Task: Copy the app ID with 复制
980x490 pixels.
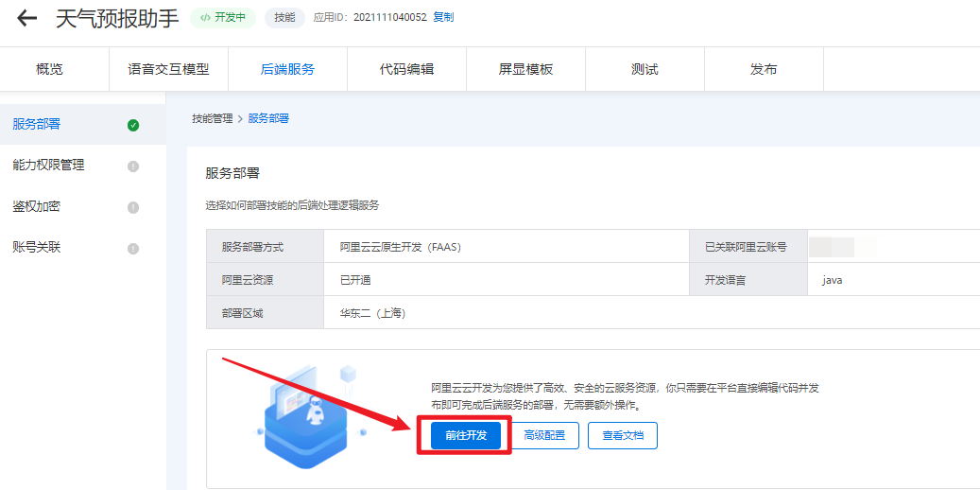Action: click(x=443, y=18)
